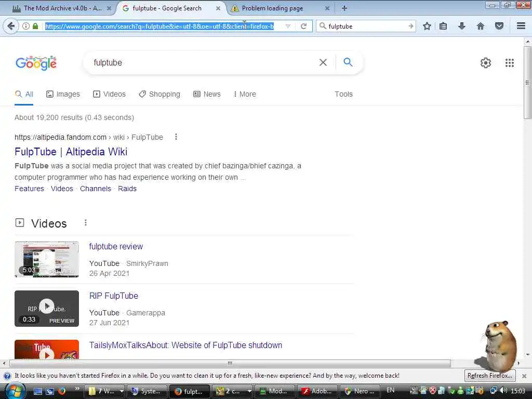This screenshot has width=532, height=399.
Task: Submit the Firefox search box arrow
Action: (410, 26)
